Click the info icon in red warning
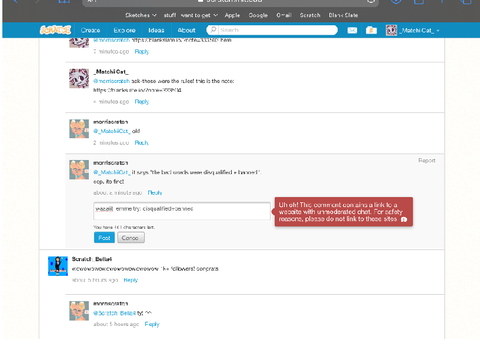This screenshot has width=480, height=360. (404, 219)
